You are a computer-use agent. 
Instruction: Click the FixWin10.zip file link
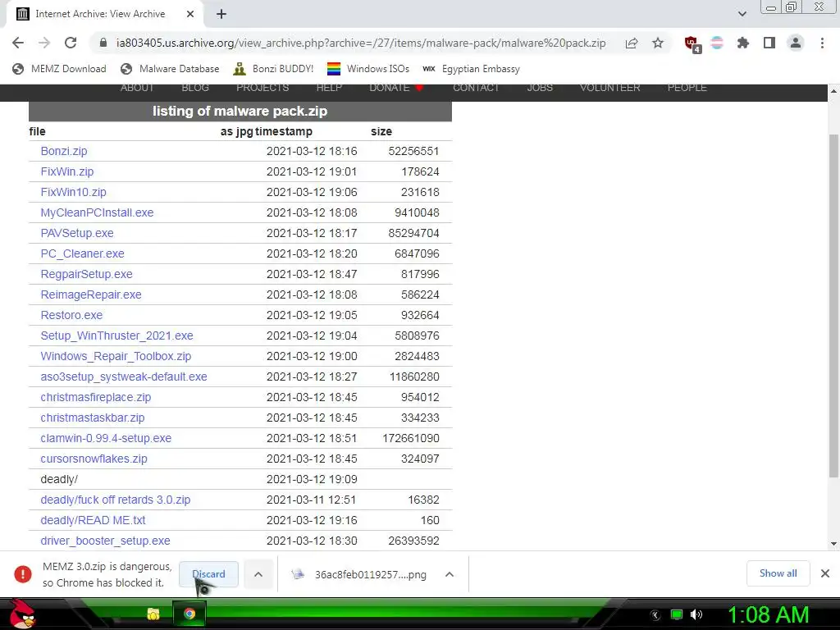[73, 192]
